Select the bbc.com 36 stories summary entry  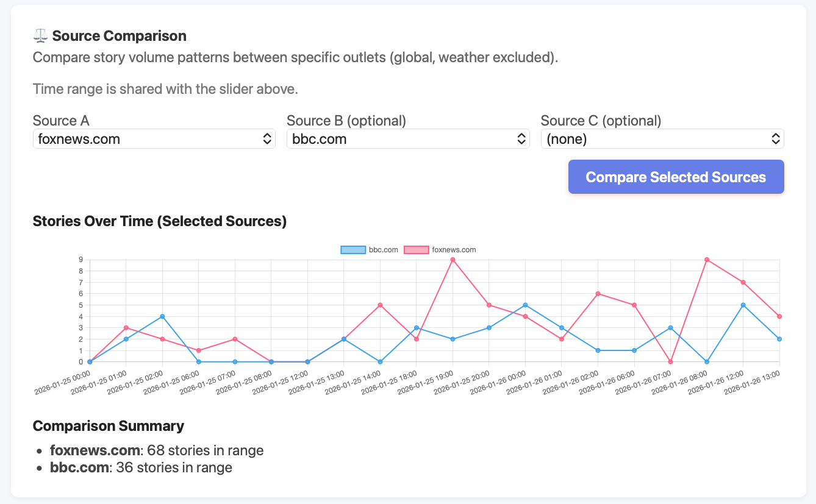pos(141,467)
